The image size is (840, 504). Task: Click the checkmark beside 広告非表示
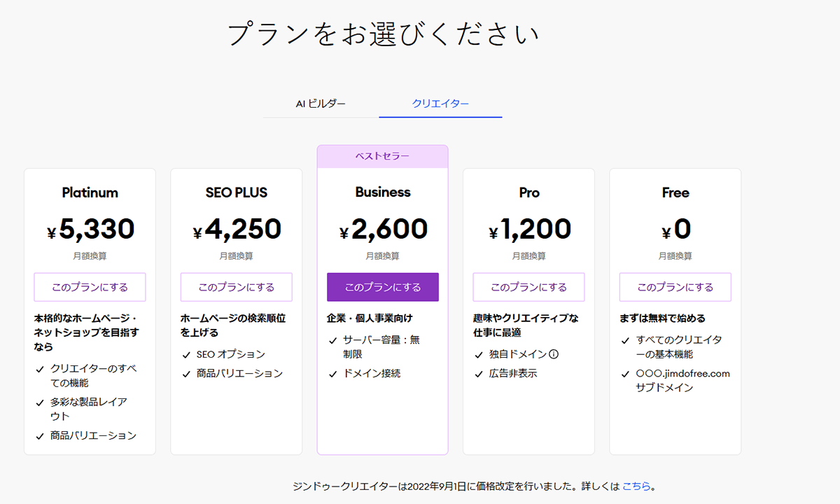(x=479, y=374)
